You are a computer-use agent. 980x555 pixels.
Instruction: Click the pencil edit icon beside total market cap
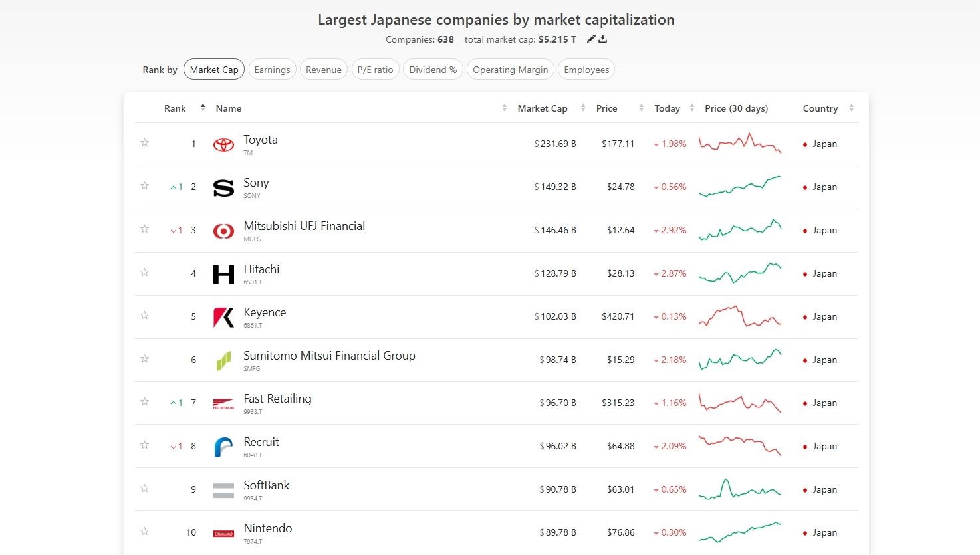[591, 39]
